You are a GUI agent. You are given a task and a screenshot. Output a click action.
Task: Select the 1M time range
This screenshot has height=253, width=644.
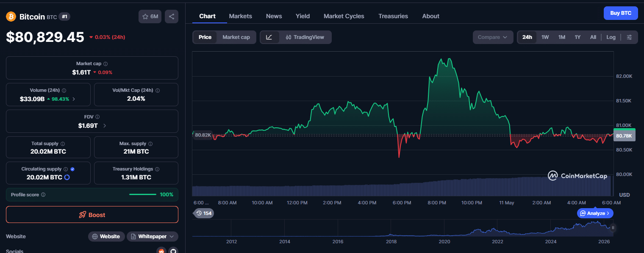pos(562,37)
